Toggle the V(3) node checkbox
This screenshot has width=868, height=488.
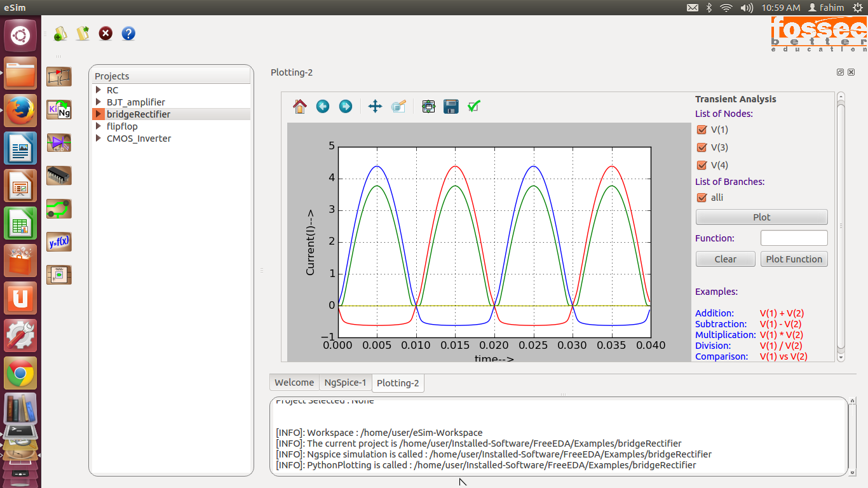coord(702,147)
